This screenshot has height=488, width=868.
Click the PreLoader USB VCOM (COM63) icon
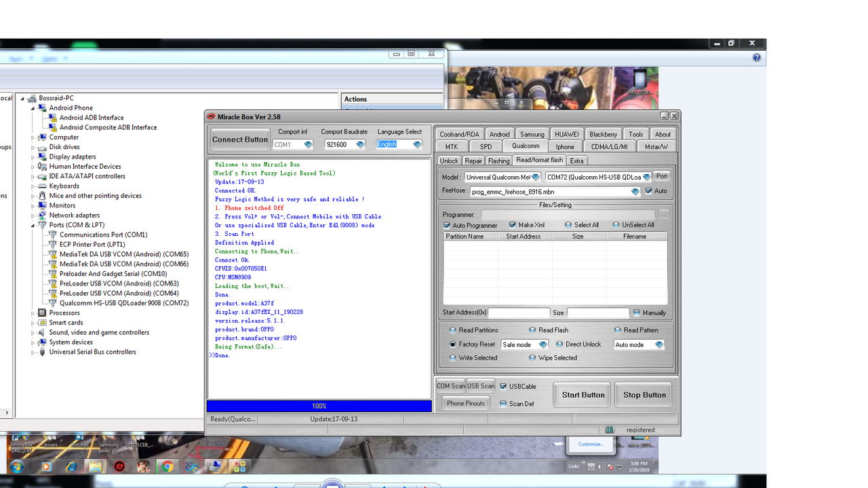[54, 283]
